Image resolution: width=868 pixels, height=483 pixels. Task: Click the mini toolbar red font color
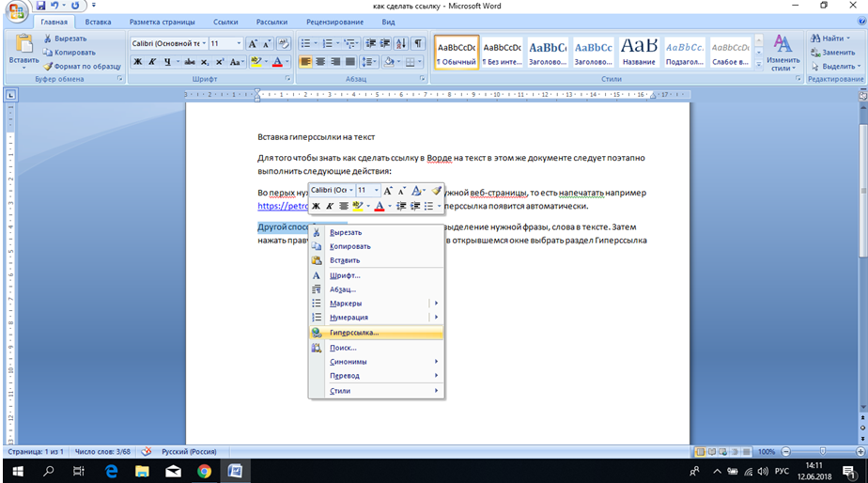(380, 206)
